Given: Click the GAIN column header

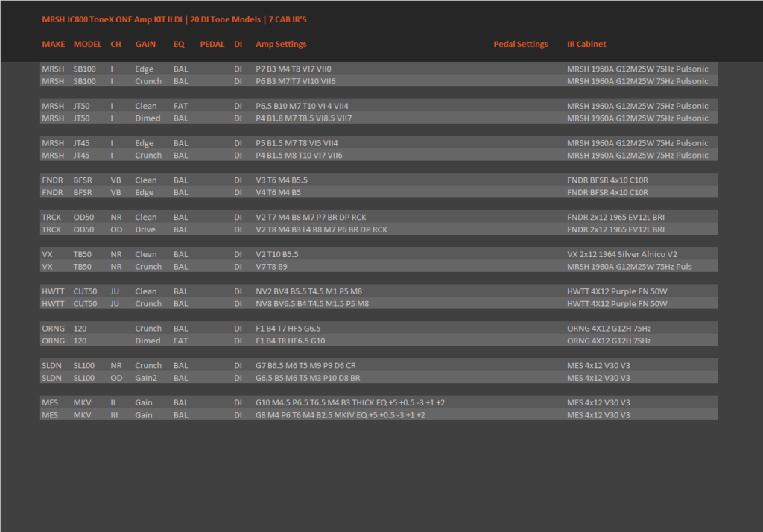Looking at the screenshot, I should click(145, 44).
